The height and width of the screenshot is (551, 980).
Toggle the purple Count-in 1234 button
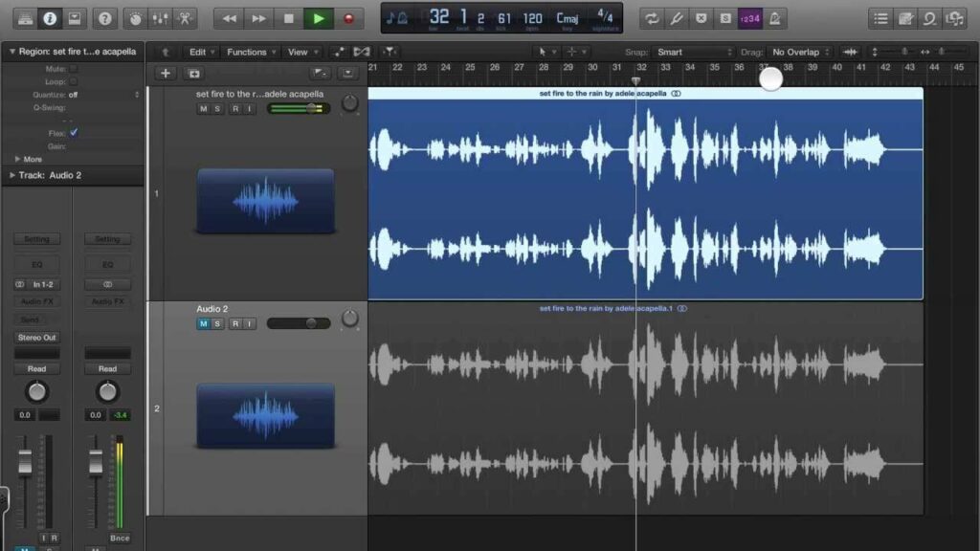(x=750, y=19)
